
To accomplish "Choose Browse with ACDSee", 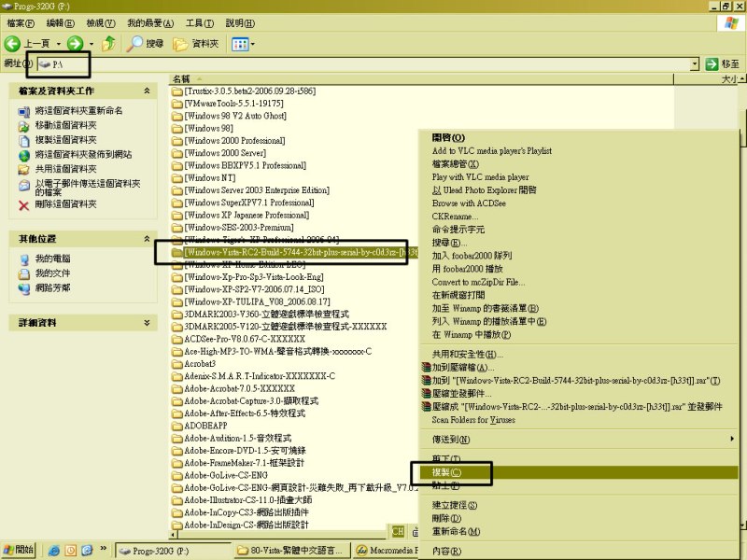I will tap(579, 203).
